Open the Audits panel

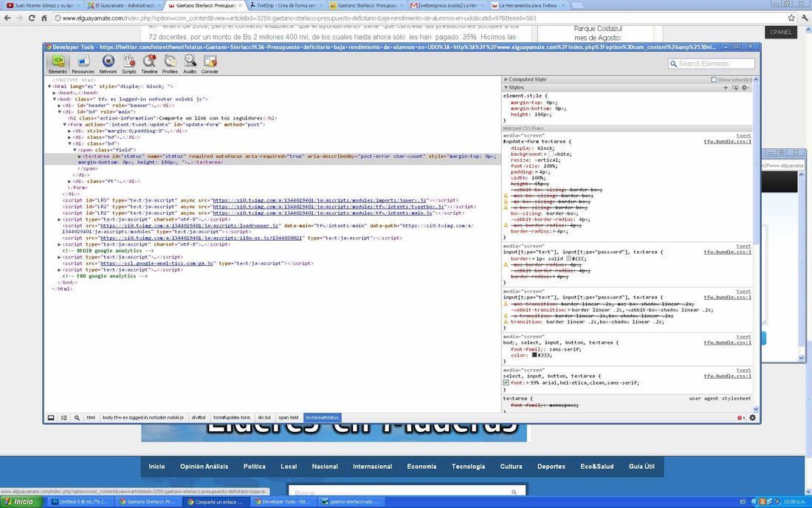coord(190,64)
